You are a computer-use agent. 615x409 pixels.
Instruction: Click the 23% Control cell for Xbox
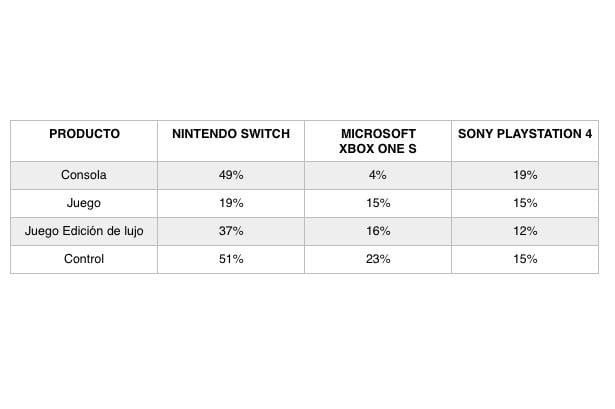point(378,259)
